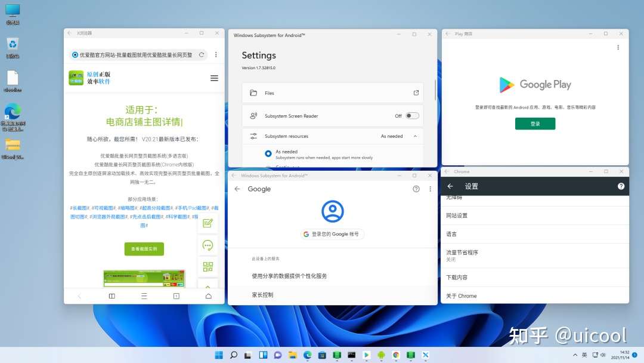Open the tab count icon in X浏览器
The image size is (644, 363).
coord(176,296)
